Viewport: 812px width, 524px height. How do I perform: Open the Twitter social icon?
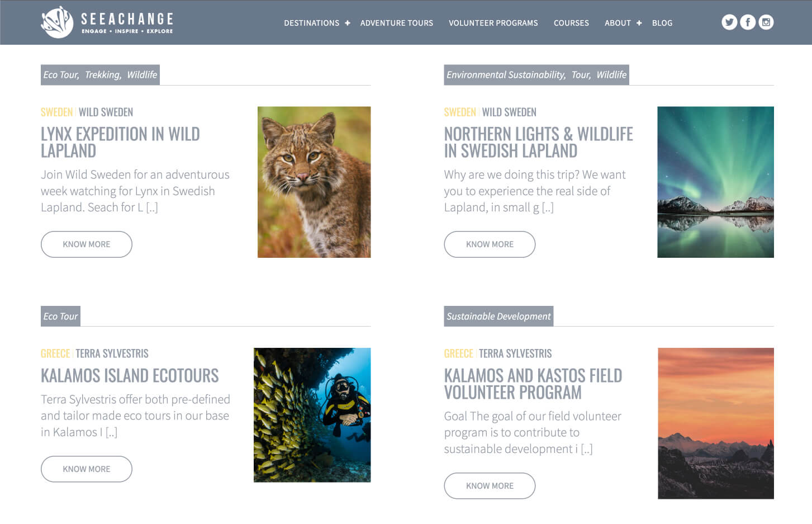729,22
